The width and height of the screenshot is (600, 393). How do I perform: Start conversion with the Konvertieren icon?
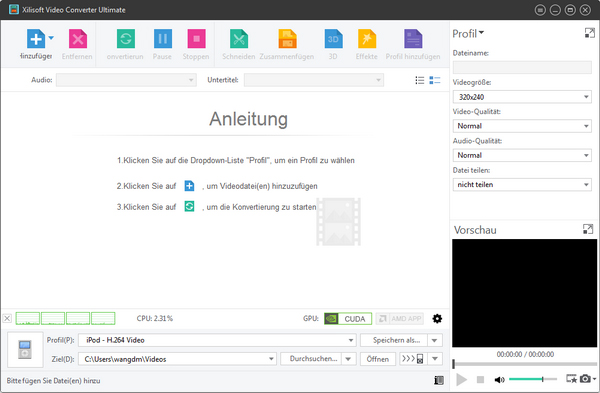[126, 39]
